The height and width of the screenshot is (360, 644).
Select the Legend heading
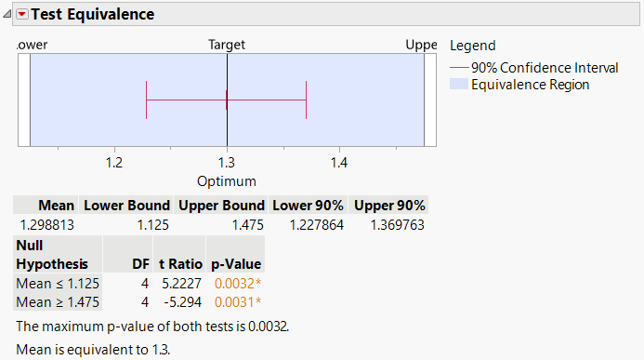[x=473, y=46]
